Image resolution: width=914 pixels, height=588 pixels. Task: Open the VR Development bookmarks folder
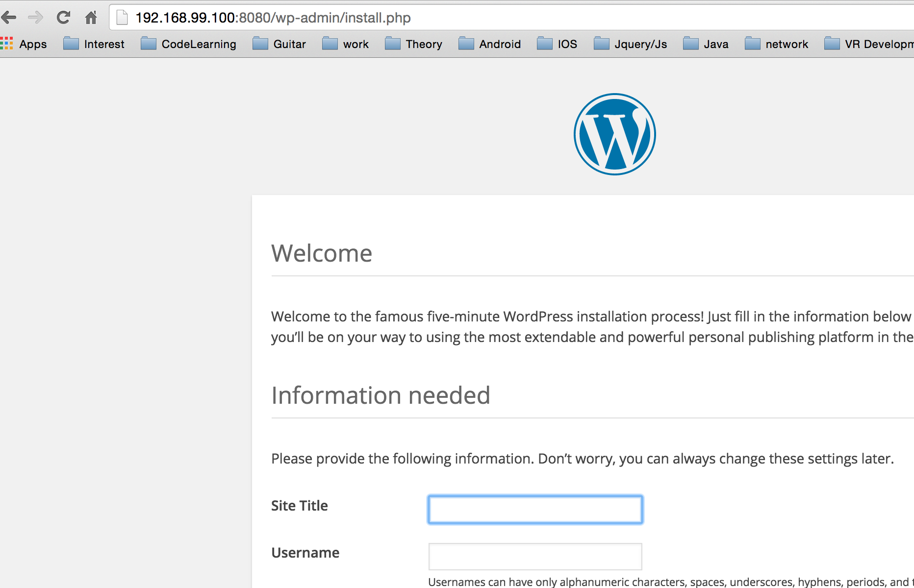(869, 44)
